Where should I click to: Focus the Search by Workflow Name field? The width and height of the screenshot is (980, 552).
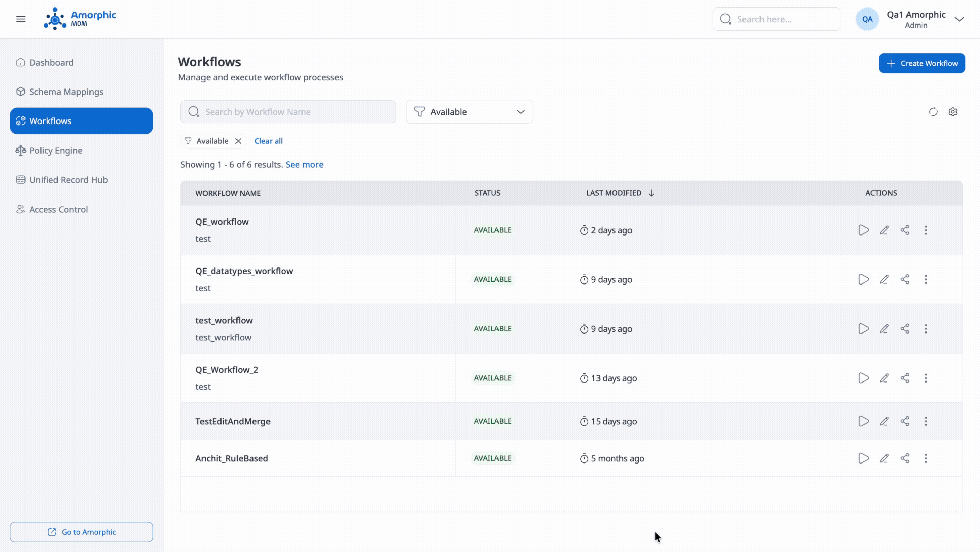[x=288, y=112]
